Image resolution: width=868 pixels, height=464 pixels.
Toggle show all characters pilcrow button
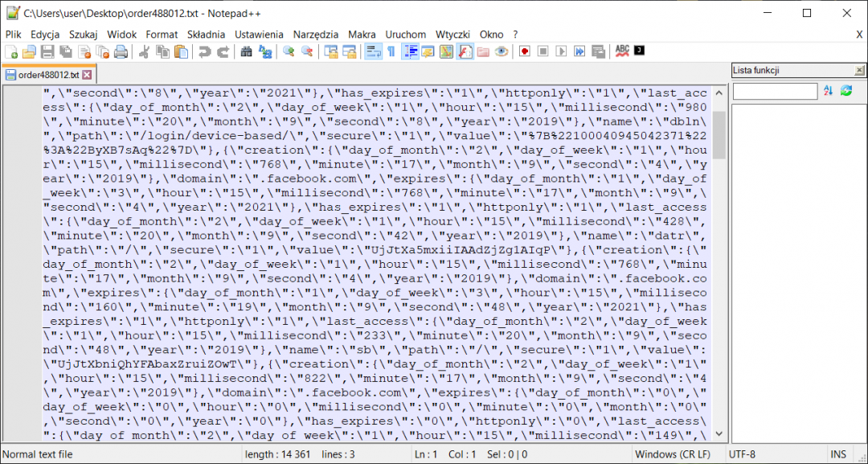[391, 51]
